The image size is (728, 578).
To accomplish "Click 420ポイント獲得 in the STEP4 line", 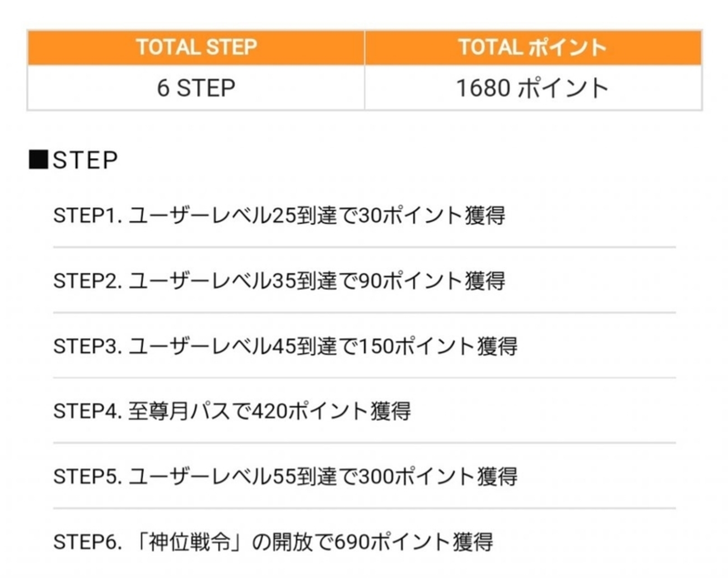I will coord(331,412).
